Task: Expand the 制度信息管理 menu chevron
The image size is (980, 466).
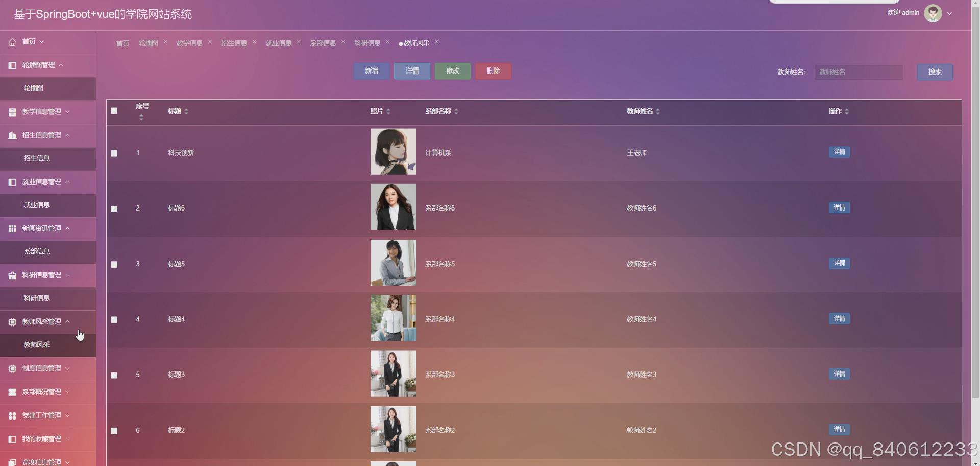Action: point(67,368)
